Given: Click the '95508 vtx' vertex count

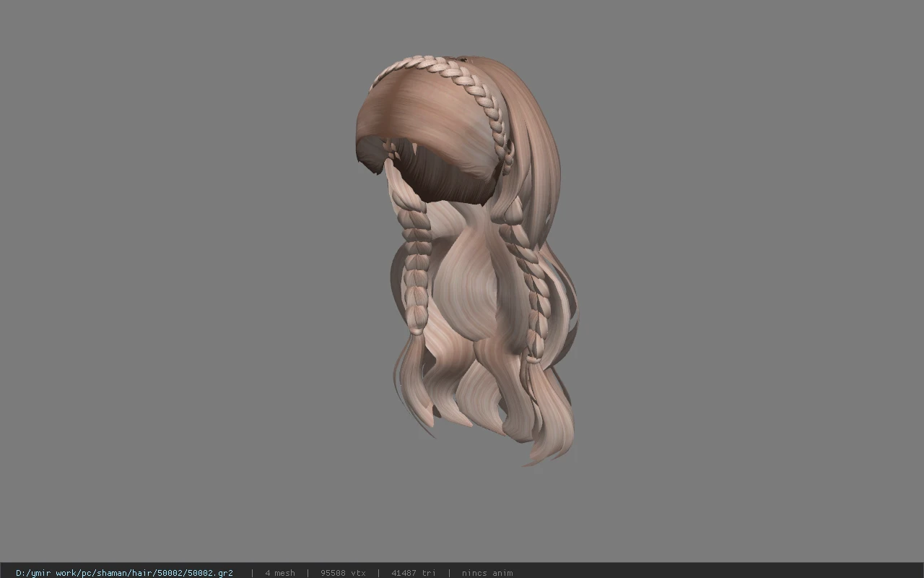Looking at the screenshot, I should click(x=343, y=573).
